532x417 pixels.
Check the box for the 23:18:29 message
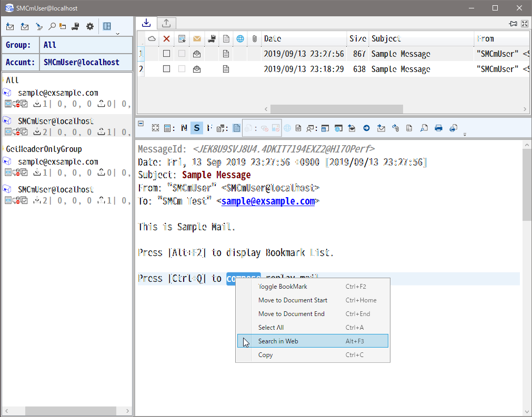pos(166,69)
